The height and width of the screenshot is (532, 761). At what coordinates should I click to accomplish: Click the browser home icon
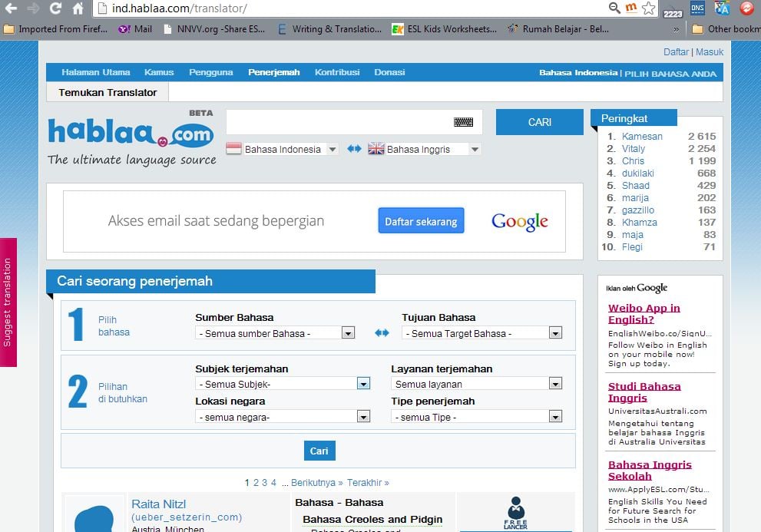click(x=77, y=9)
